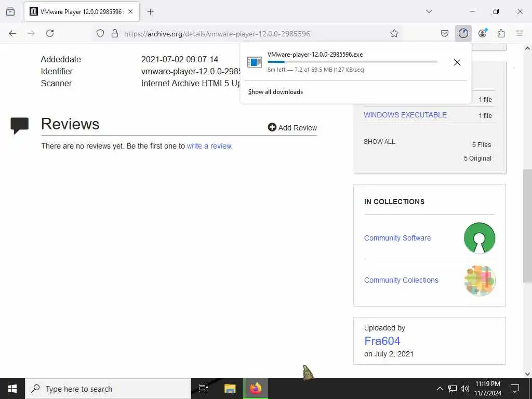Click the Firefox taskbar icon

point(256,389)
